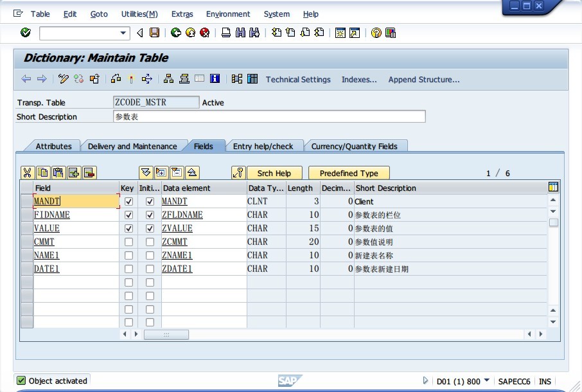Open Indexes...
582x392 pixels.
point(359,80)
